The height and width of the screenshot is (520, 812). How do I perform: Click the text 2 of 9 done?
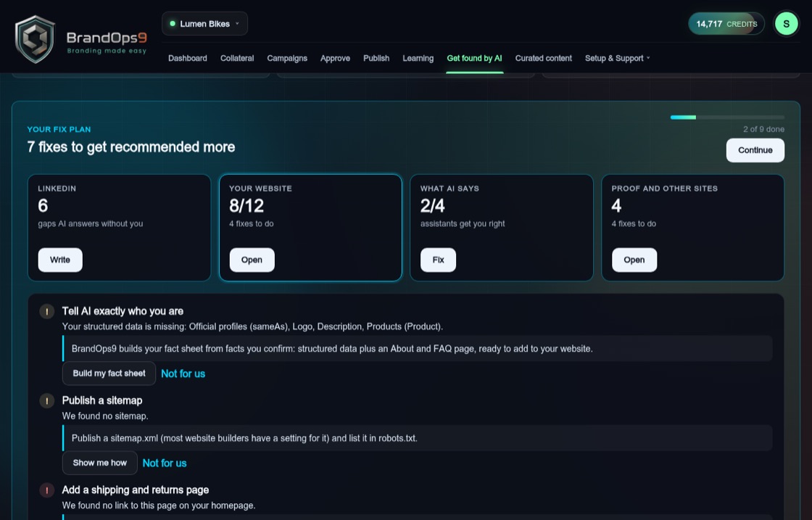tap(763, 130)
